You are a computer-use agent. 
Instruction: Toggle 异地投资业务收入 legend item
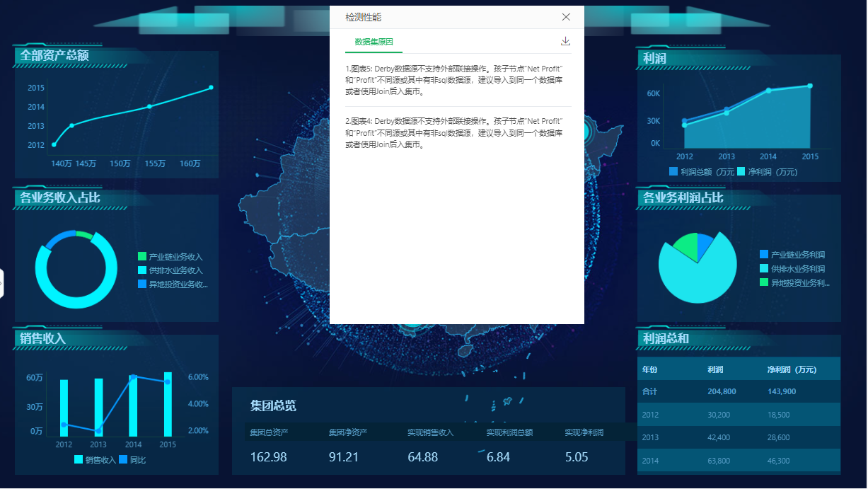click(x=173, y=284)
